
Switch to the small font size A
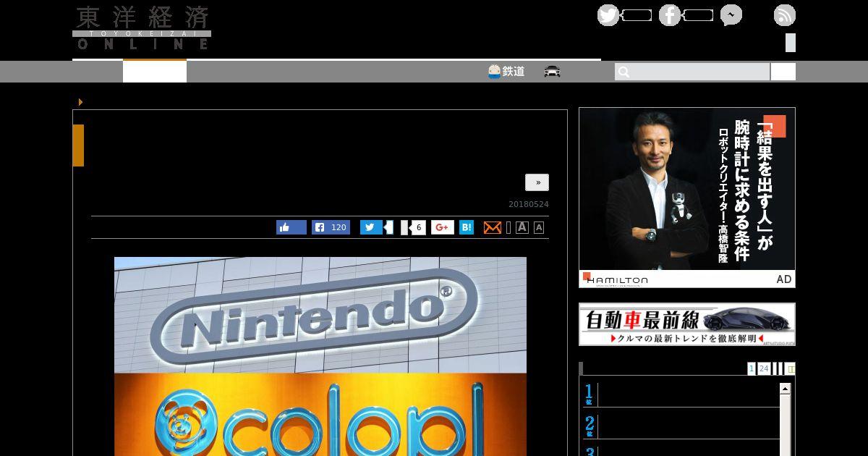pos(538,228)
